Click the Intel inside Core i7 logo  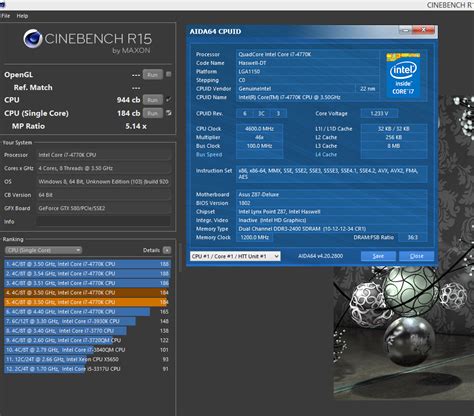tap(403, 74)
